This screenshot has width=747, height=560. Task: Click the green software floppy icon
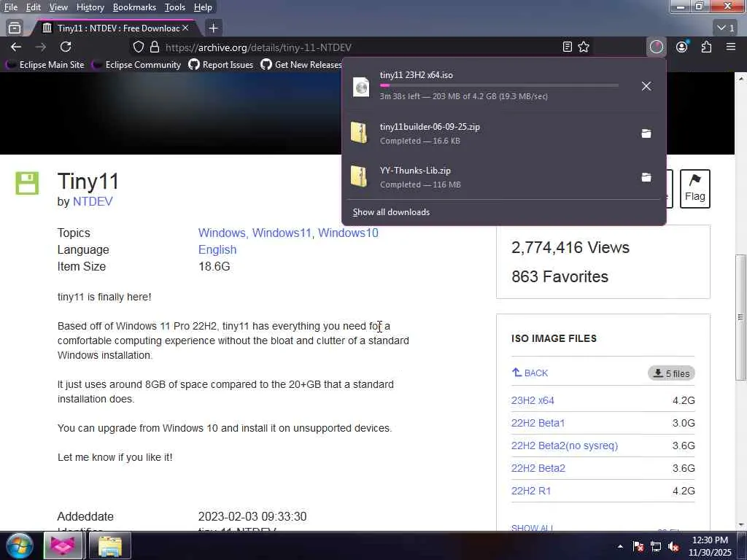[27, 183]
